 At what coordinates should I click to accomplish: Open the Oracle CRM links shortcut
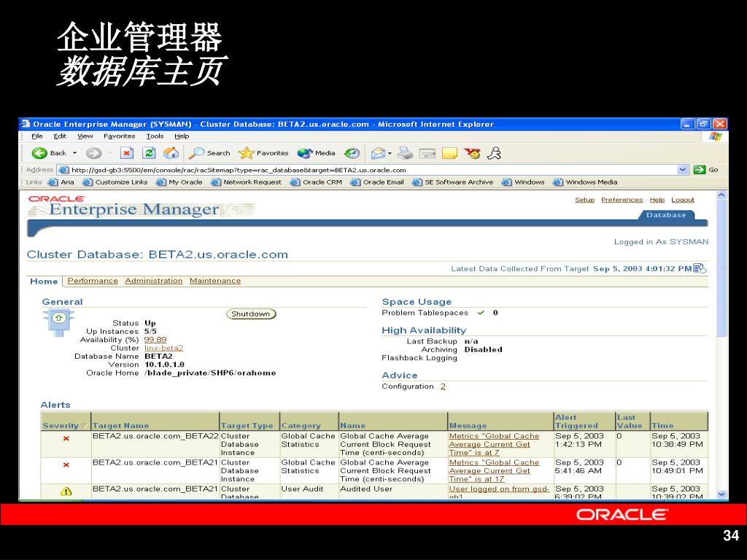tap(317, 182)
